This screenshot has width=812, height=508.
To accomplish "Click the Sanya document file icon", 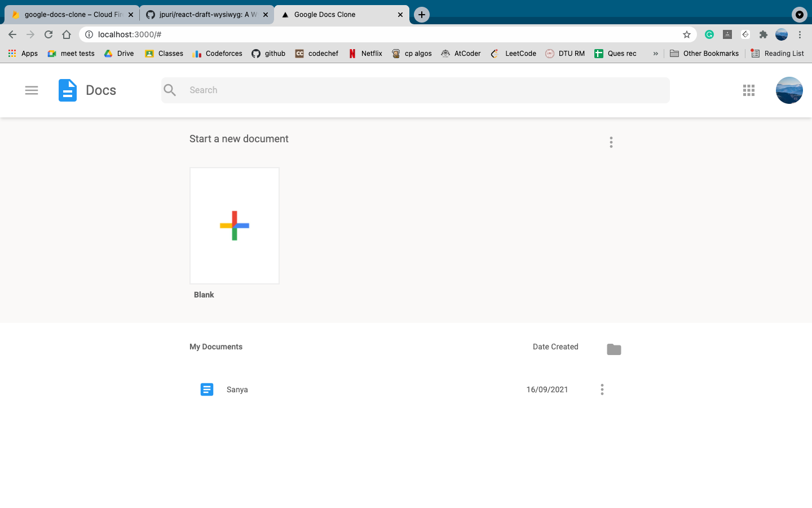I will [207, 389].
